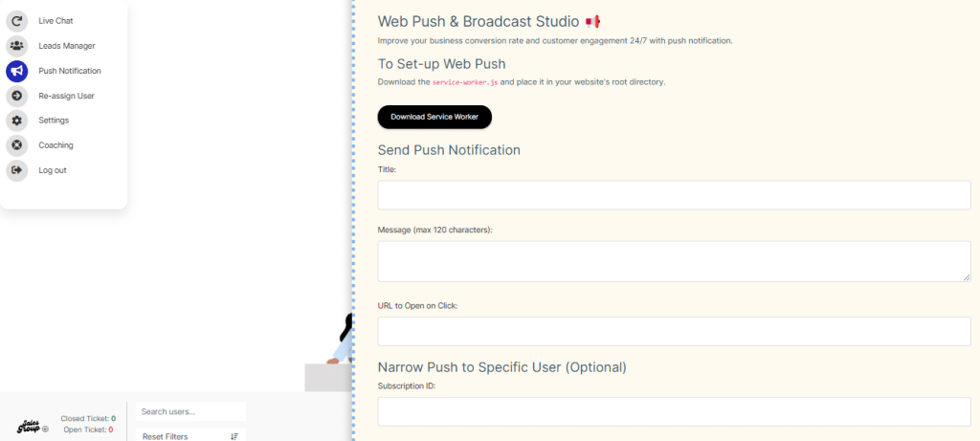This screenshot has height=441, width=980.
Task: Click the Closed Ticket: 0 counter
Action: pyautogui.click(x=88, y=418)
